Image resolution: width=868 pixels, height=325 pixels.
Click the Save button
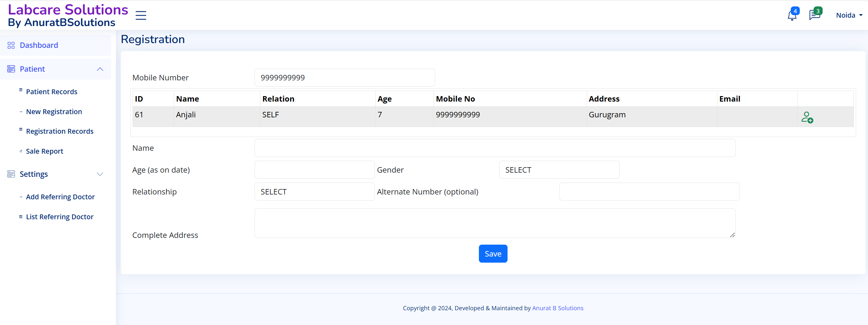click(493, 254)
